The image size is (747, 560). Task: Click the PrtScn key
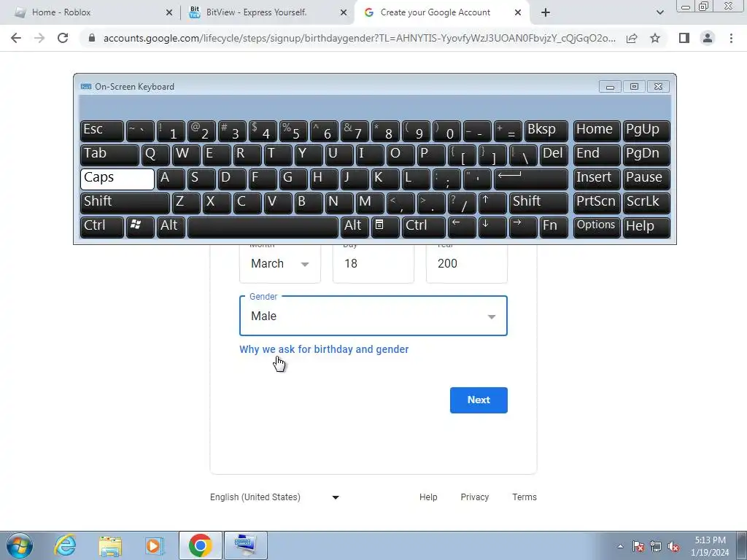(597, 203)
